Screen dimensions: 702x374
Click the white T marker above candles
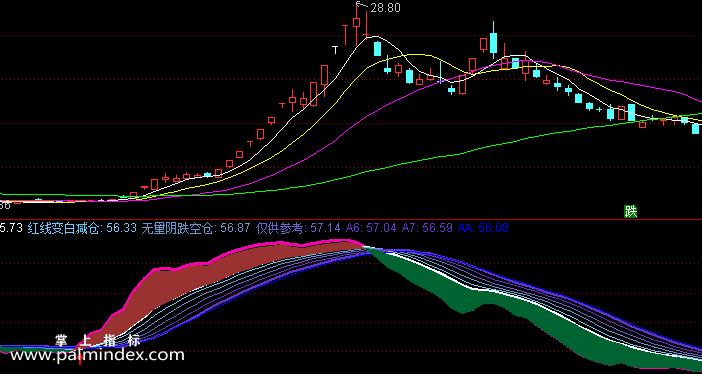pos(335,50)
